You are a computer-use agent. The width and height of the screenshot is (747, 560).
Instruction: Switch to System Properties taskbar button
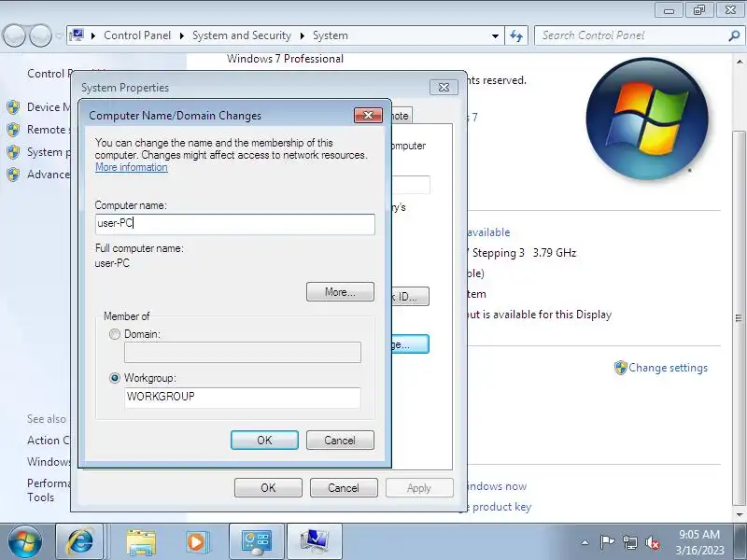click(315, 542)
